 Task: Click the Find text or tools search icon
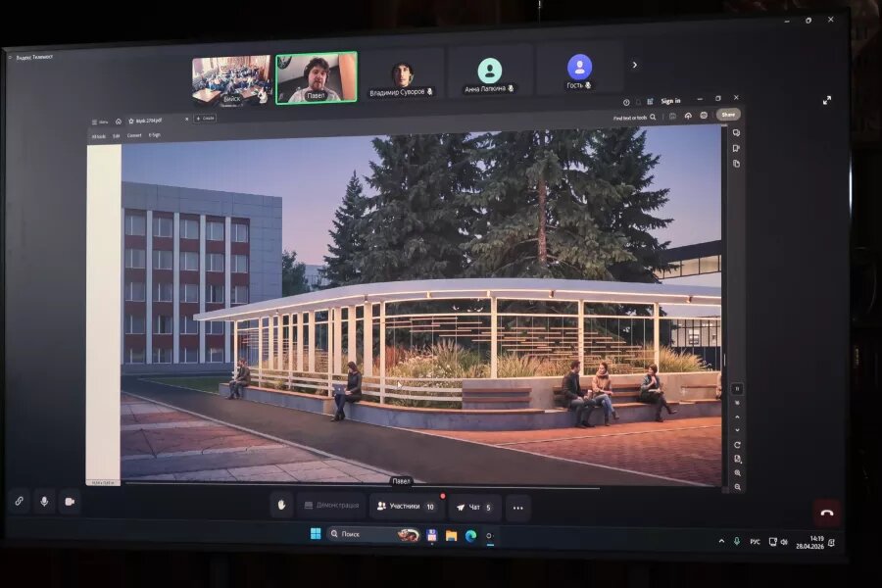pyautogui.click(x=653, y=118)
